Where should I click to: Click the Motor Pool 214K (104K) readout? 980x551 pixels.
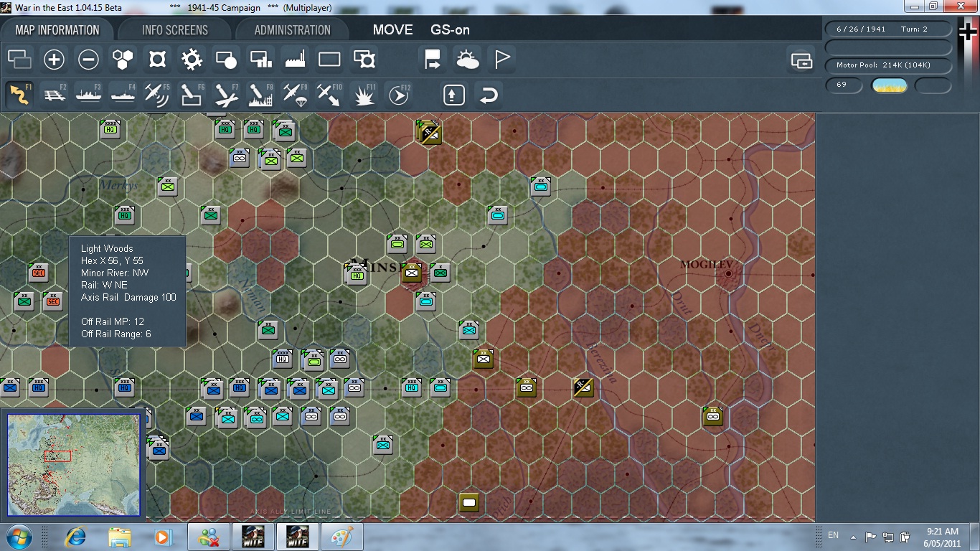point(888,65)
